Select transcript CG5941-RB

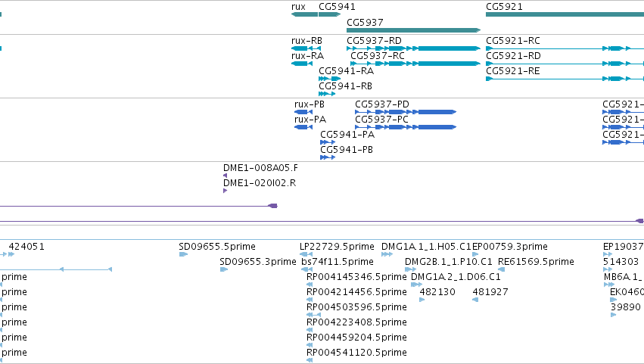coord(345,86)
